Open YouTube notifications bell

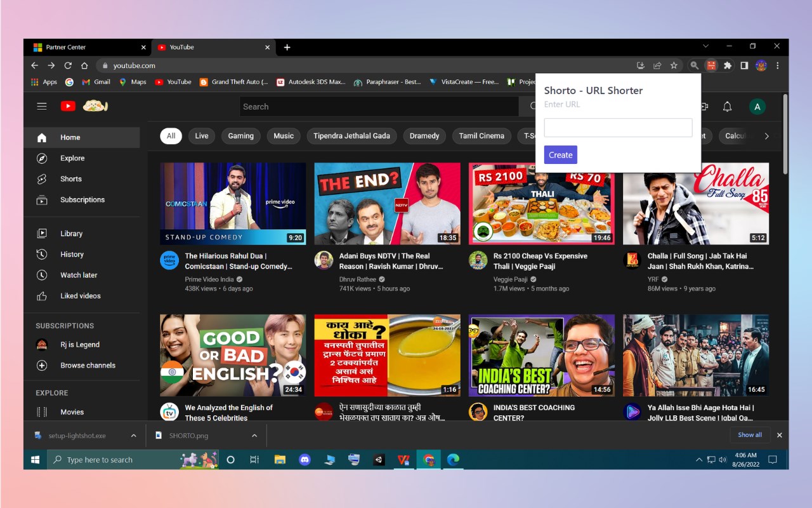click(x=728, y=107)
